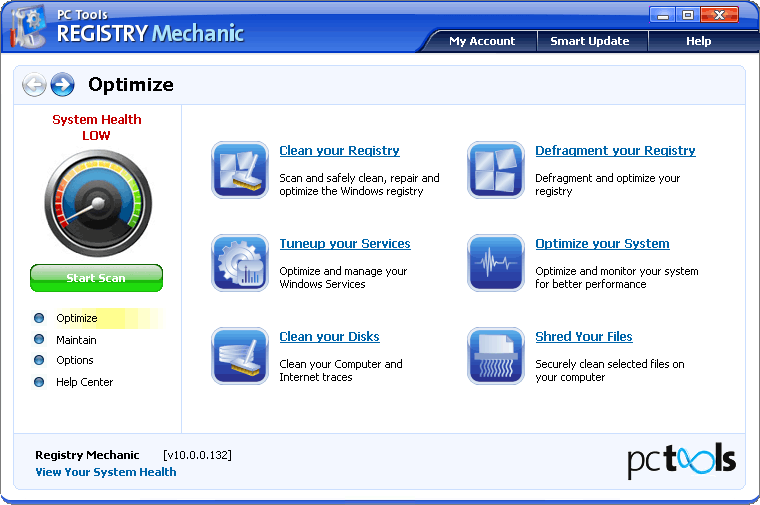Click the Shred Your Files shredder icon
The height and width of the screenshot is (505, 760).
pos(496,356)
